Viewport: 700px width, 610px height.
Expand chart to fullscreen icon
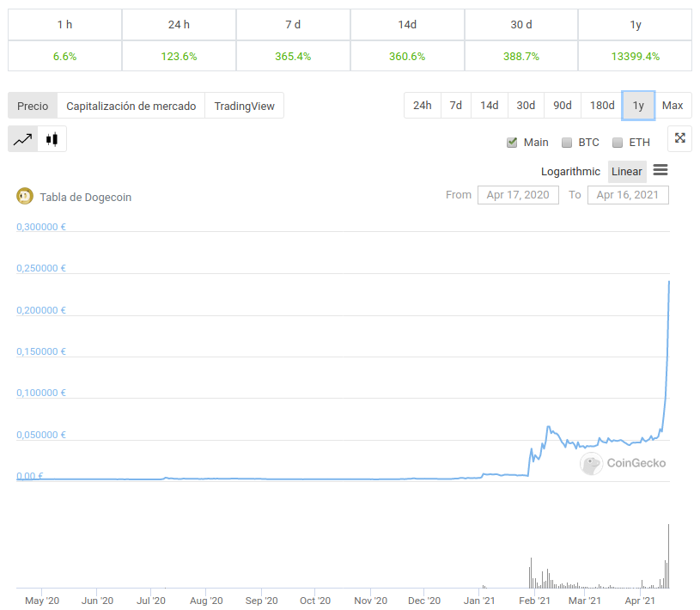679,138
